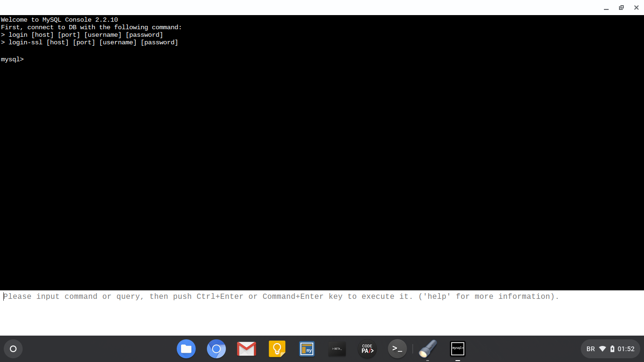Click the 'login [host] [port]' command line

82,35
